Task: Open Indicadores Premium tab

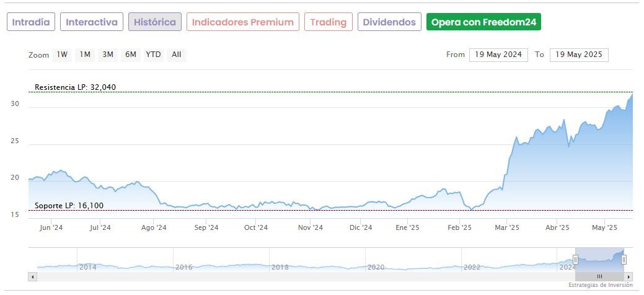Action: click(242, 22)
